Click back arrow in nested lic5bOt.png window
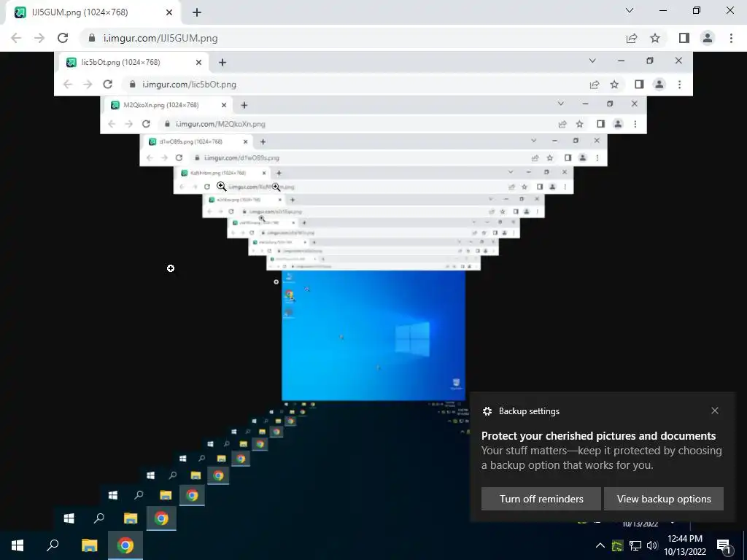 click(x=68, y=85)
